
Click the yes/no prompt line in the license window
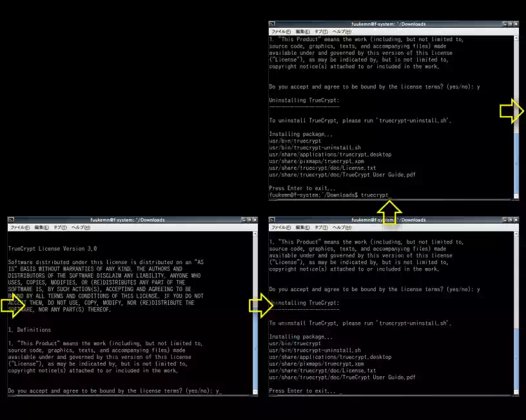tap(115, 391)
